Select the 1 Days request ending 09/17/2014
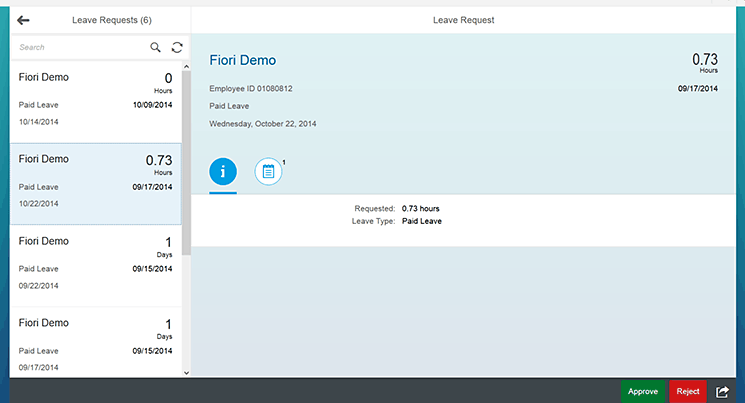Screen dimensions: 745x403 coord(96,343)
